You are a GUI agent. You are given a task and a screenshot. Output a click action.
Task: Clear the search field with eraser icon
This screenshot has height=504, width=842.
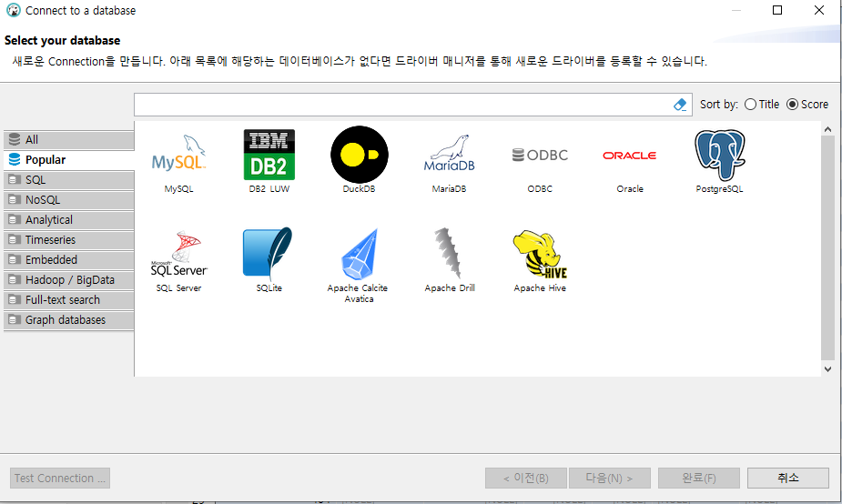(680, 105)
